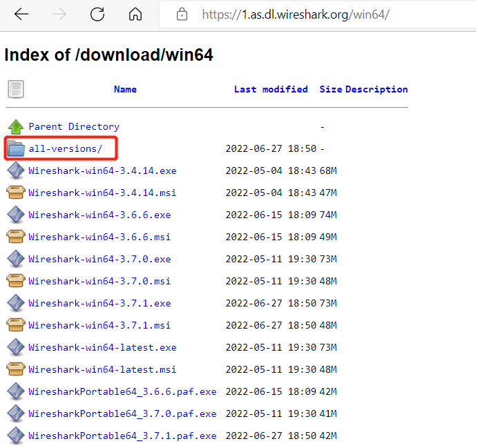
Task: Click the package icon beside Wireshark-win64-3.6.6.msi
Action: click(x=16, y=237)
